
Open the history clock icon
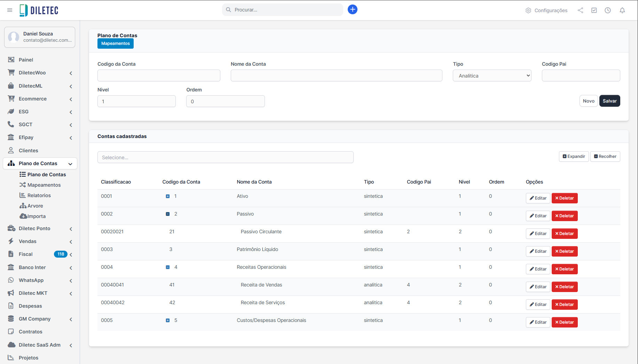pos(608,10)
